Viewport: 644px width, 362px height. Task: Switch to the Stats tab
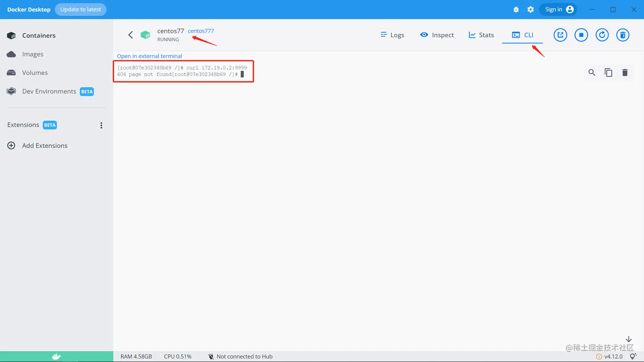tap(481, 35)
